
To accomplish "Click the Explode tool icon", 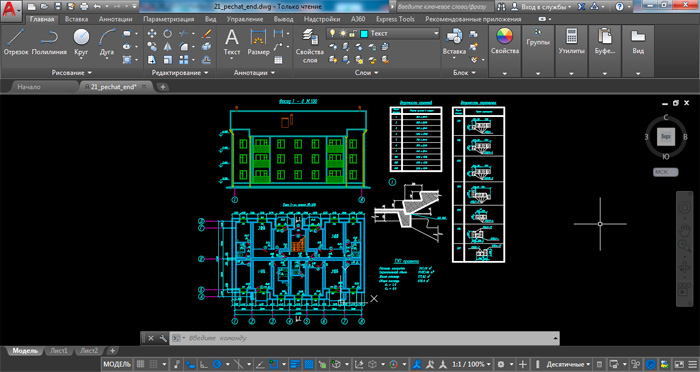I will click(x=206, y=46).
